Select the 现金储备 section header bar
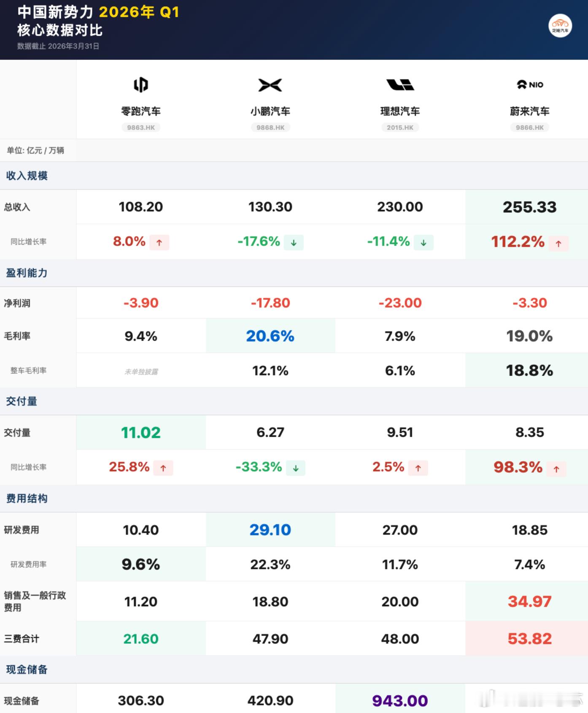Viewport: 588px width, 713px height. (294, 670)
